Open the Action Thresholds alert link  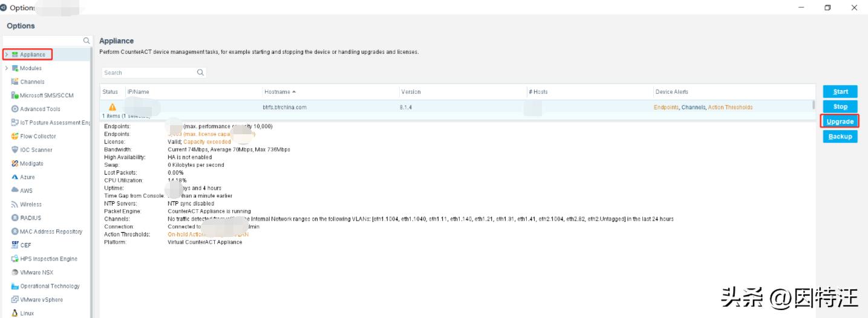[x=730, y=107]
